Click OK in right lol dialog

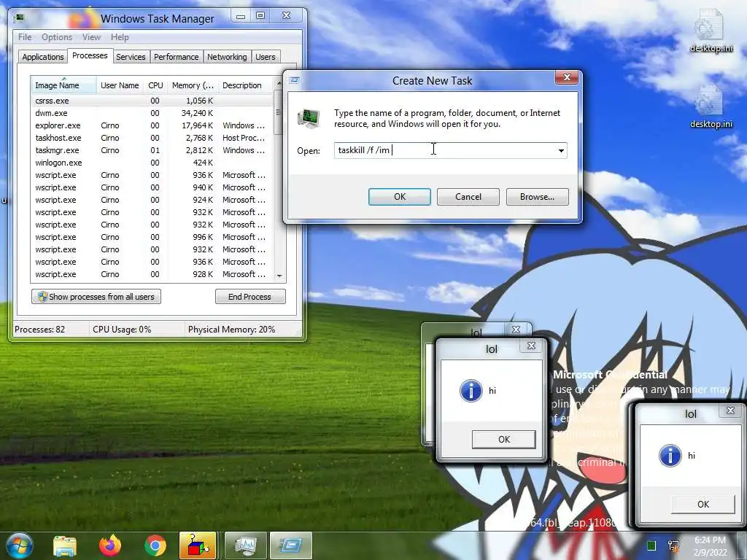(703, 505)
